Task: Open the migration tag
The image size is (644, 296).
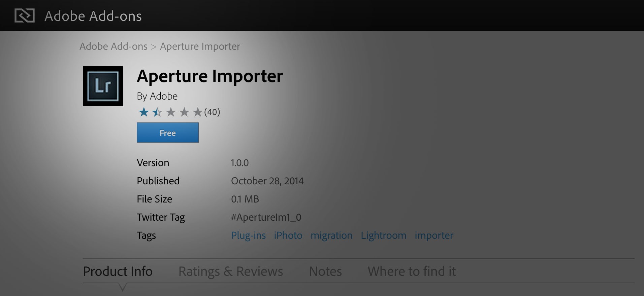Action: pos(331,235)
